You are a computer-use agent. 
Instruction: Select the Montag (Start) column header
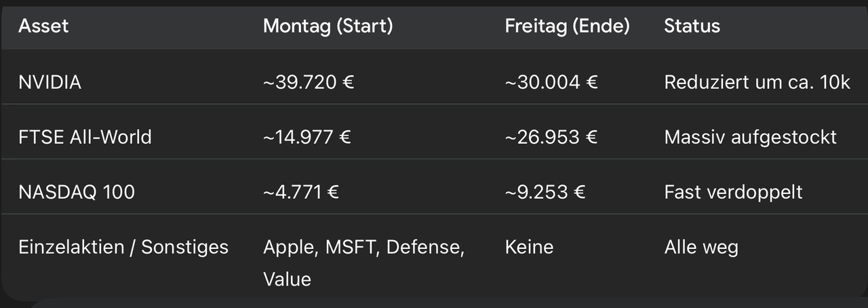click(x=328, y=26)
